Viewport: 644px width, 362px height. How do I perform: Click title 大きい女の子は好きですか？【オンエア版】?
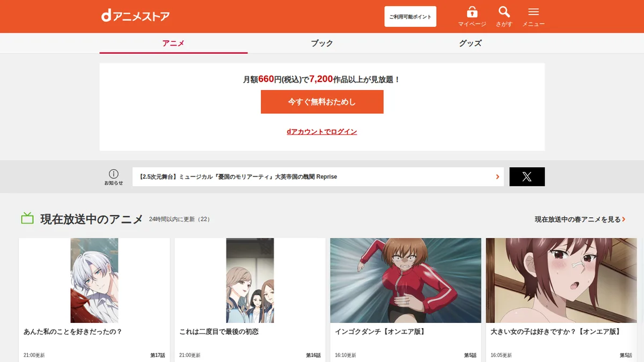[x=555, y=332]
